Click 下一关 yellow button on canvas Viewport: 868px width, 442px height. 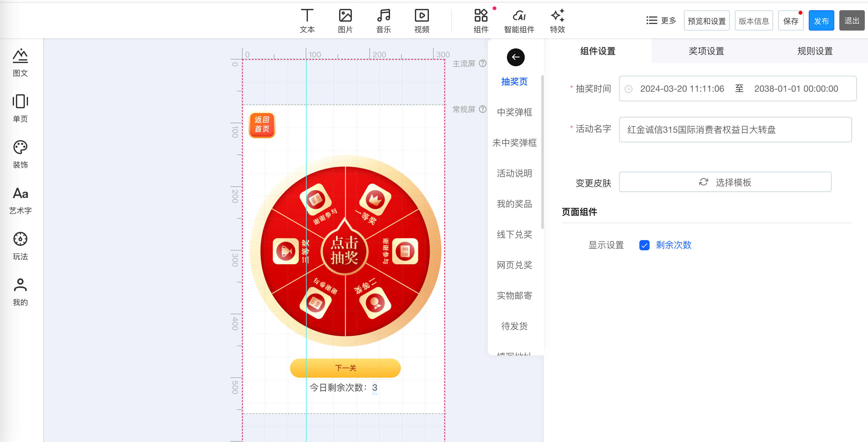click(x=345, y=368)
